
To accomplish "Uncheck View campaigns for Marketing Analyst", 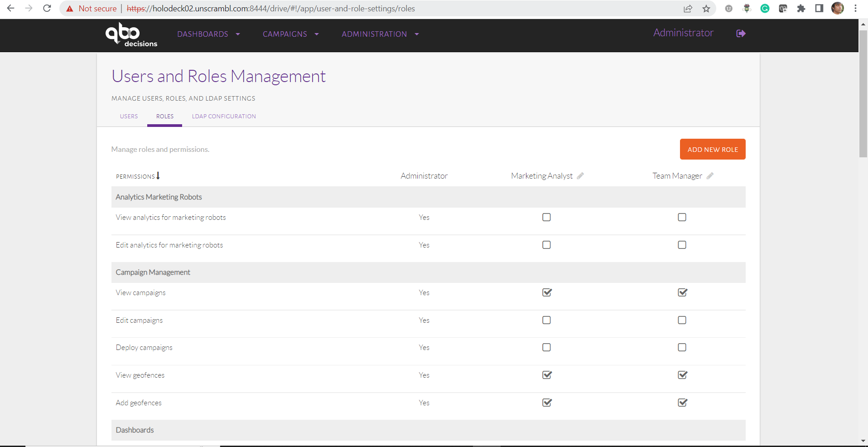I will tap(547, 292).
